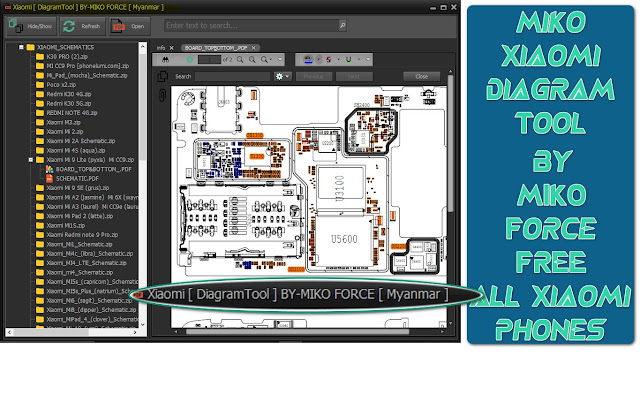Click the SCHEMATIC.PDF file icon
Screen dimensions: 640x402
point(49,179)
